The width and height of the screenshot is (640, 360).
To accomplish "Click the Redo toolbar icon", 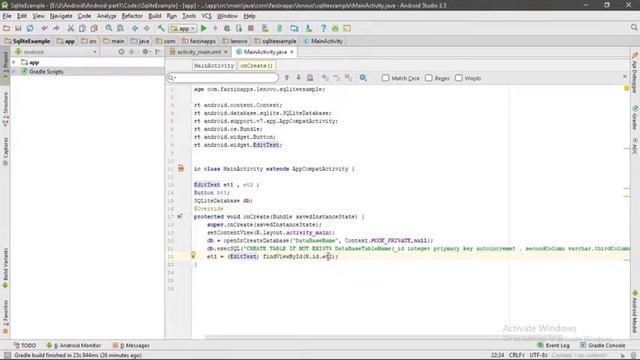I will coord(56,29).
